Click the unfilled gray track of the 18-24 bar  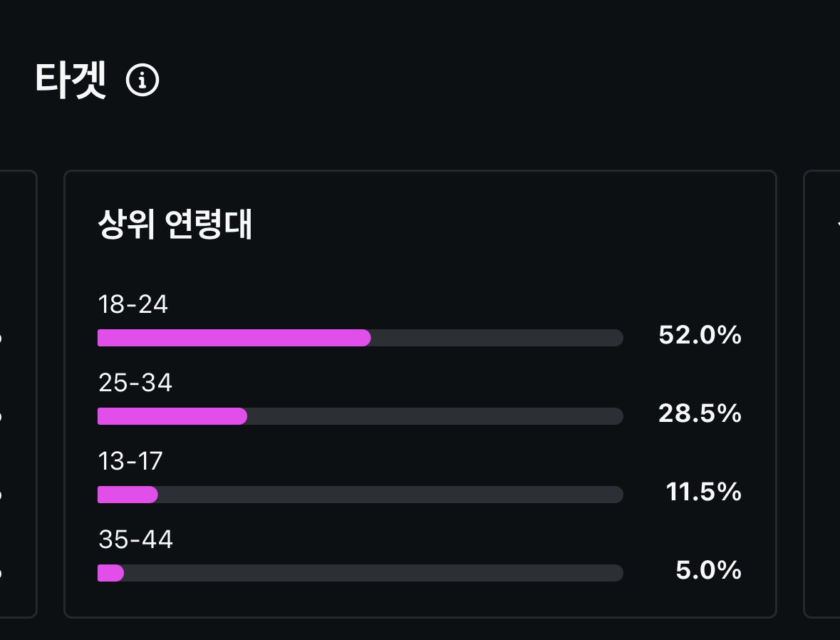[497, 338]
